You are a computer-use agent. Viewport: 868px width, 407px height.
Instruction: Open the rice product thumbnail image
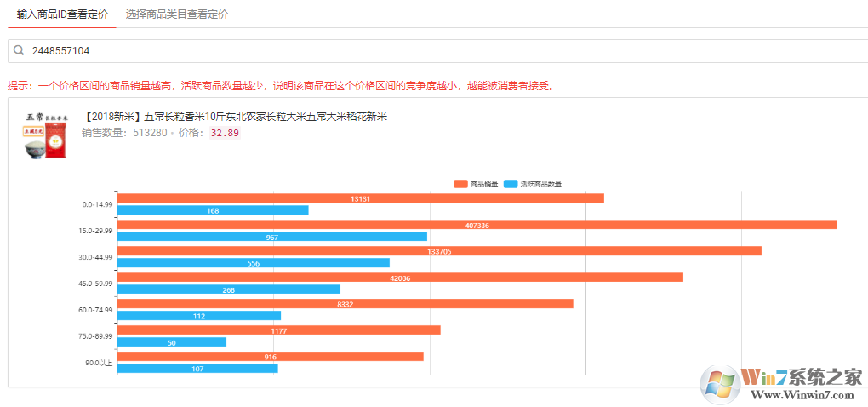(x=45, y=135)
